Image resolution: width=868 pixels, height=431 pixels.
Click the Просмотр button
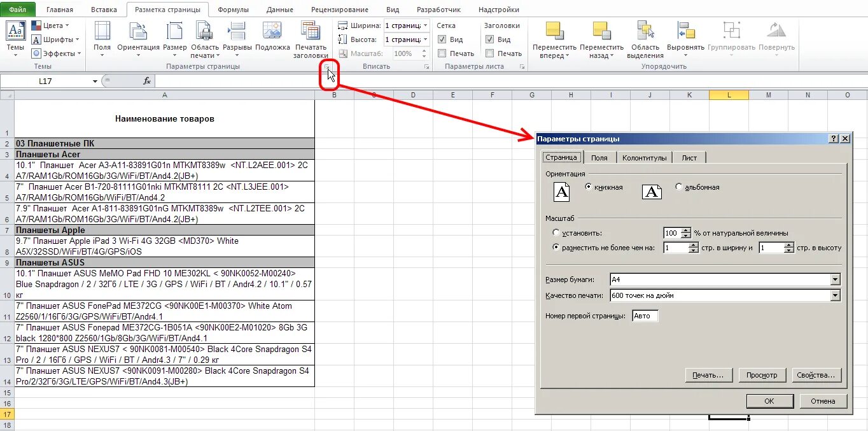(762, 375)
